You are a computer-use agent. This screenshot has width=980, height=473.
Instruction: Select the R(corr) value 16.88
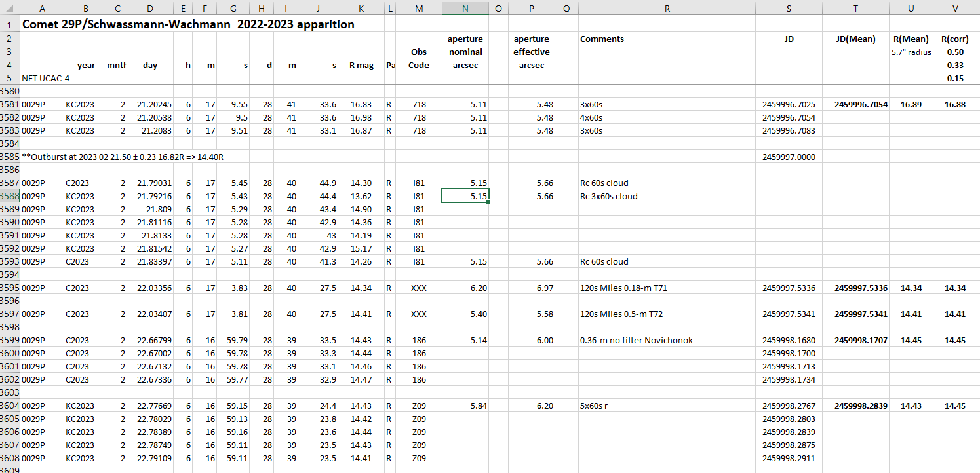coord(955,104)
